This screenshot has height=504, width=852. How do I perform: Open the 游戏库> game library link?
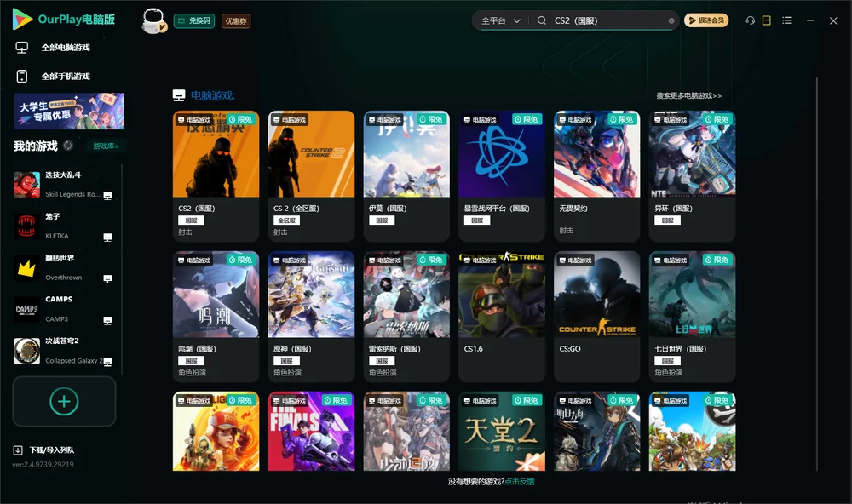[x=106, y=146]
